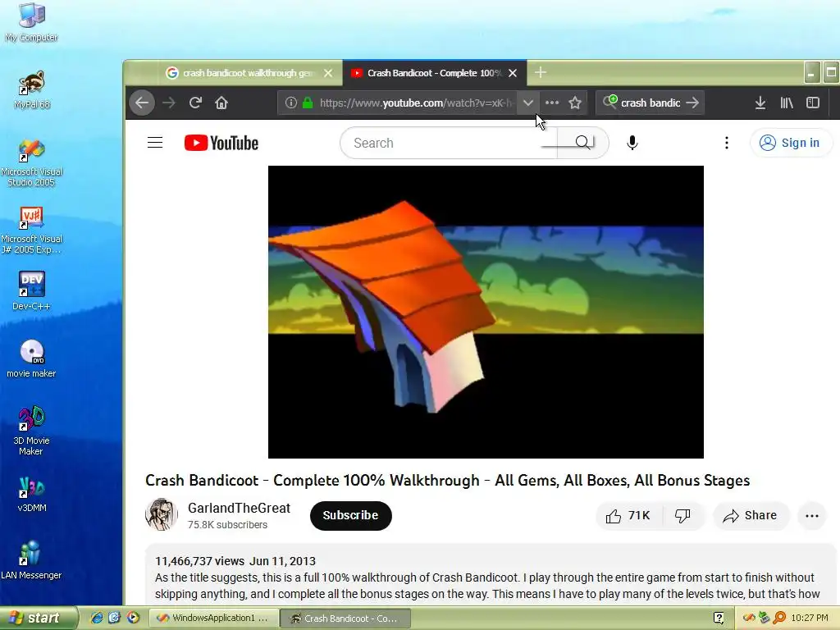Viewport: 840px width, 630px height.
Task: Switch to WindowsApplication1 taskbar button
Action: click(x=212, y=619)
